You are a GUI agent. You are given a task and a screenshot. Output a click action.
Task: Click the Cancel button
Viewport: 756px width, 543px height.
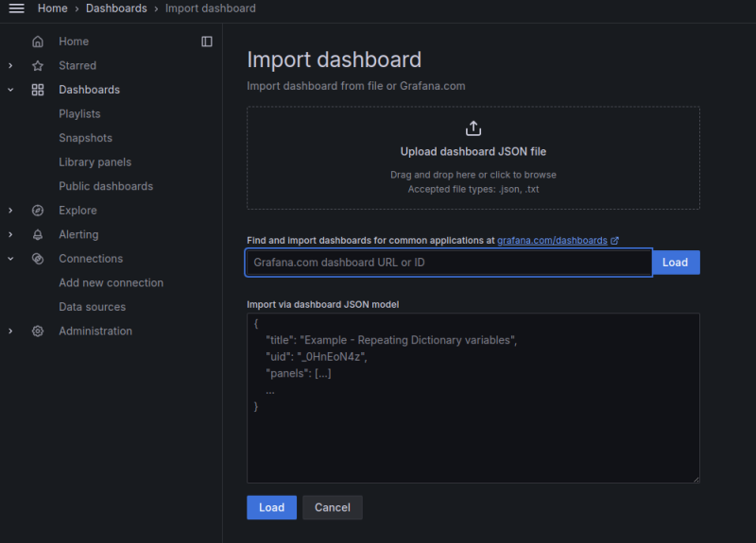332,507
